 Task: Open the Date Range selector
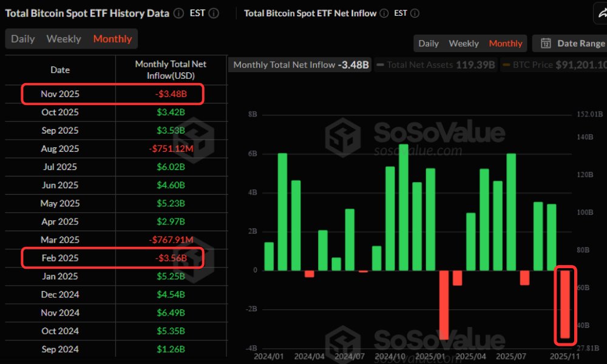(x=574, y=43)
